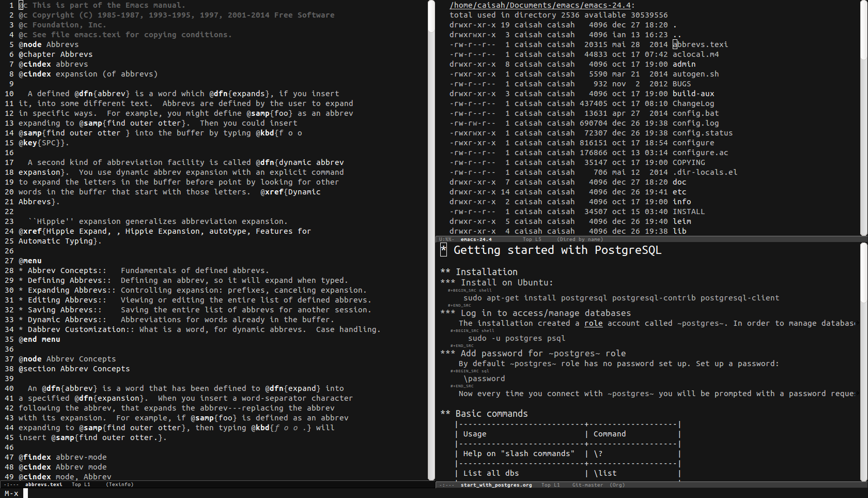
Task: Click the Dired window scrollbar
Action: [864, 118]
